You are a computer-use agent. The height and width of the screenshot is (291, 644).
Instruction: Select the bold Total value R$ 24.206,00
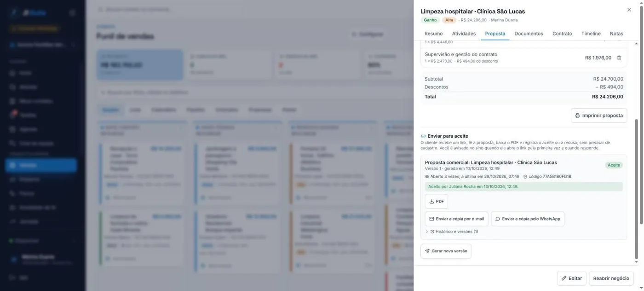(608, 97)
